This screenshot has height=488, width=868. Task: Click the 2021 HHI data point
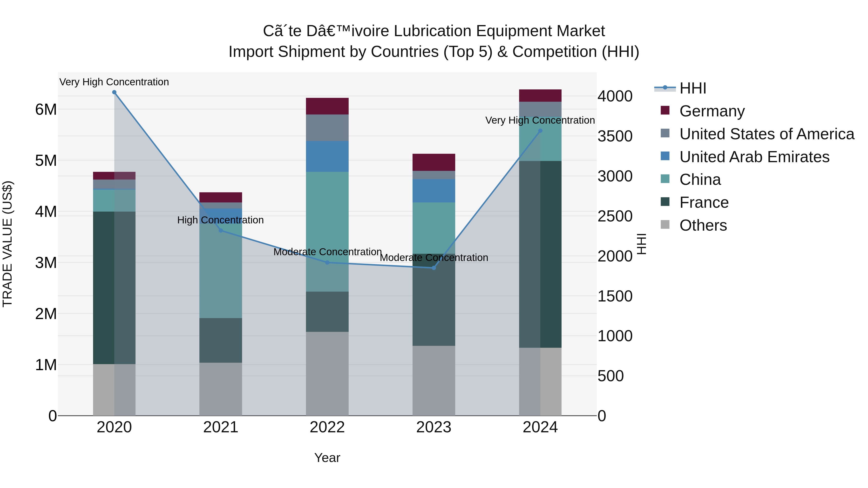pyautogui.click(x=221, y=230)
